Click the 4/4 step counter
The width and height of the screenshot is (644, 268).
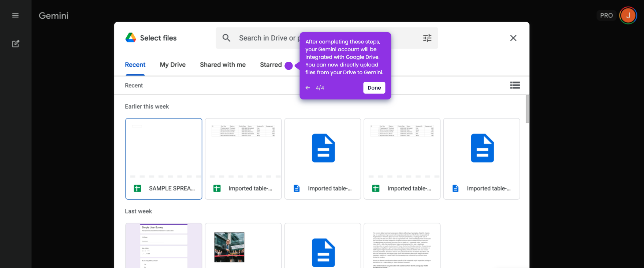pyautogui.click(x=320, y=88)
